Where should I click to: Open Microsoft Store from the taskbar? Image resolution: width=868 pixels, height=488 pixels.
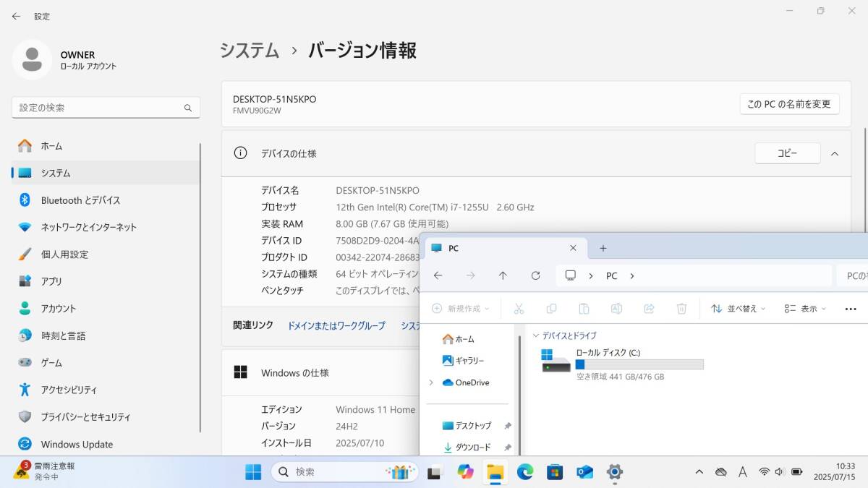[x=555, y=472]
